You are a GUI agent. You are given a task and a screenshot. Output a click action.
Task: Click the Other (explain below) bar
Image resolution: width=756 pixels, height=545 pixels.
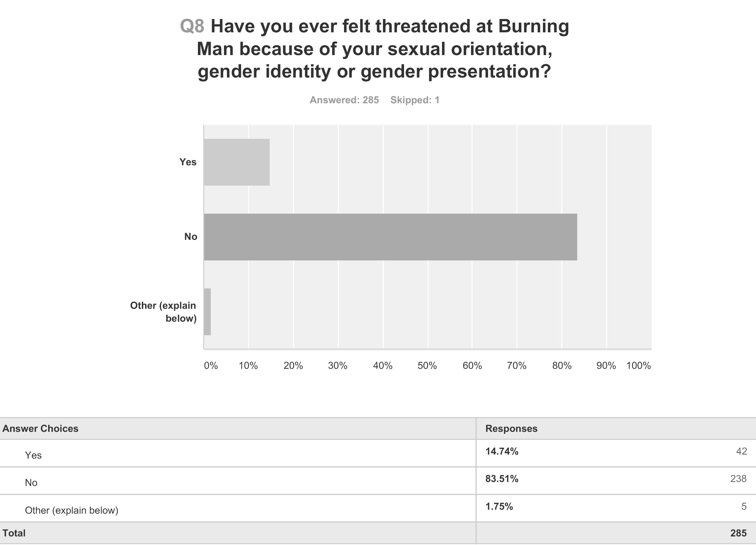[x=207, y=312]
